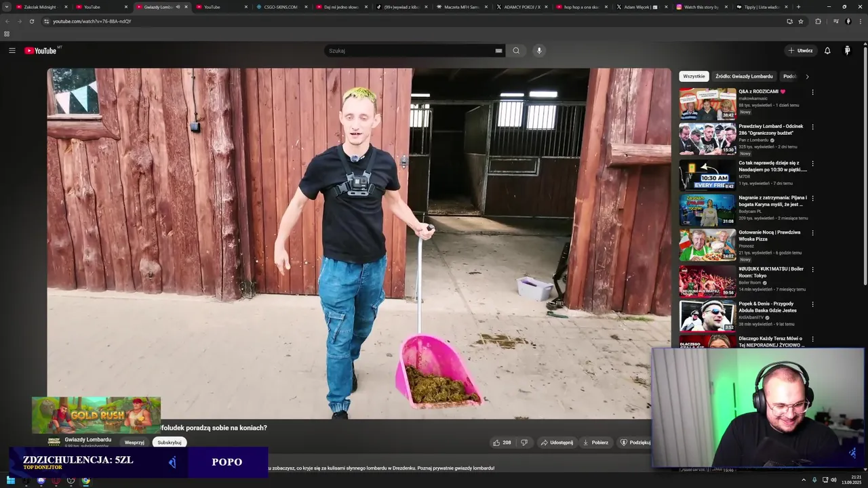Open YouTube notifications bell

pyautogui.click(x=827, y=51)
